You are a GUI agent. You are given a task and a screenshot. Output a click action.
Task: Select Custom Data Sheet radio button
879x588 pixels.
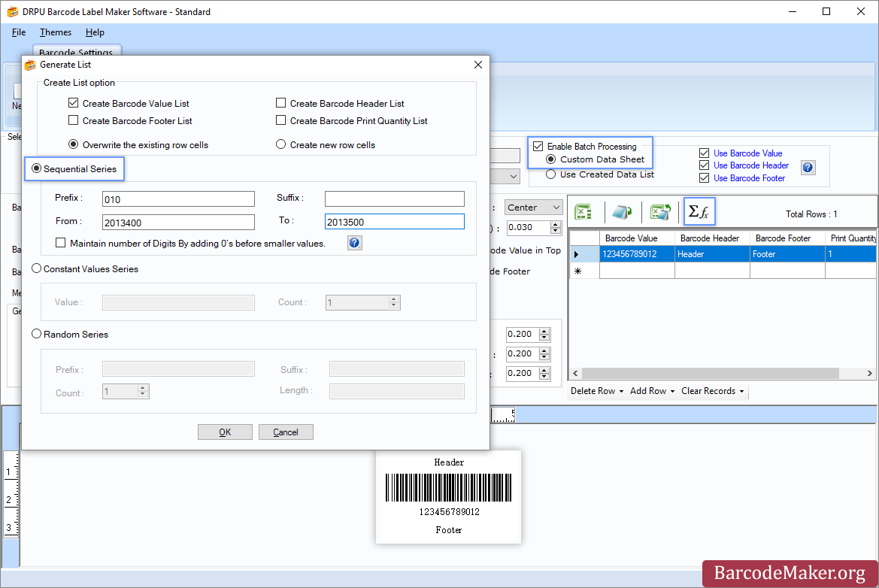tap(551, 159)
